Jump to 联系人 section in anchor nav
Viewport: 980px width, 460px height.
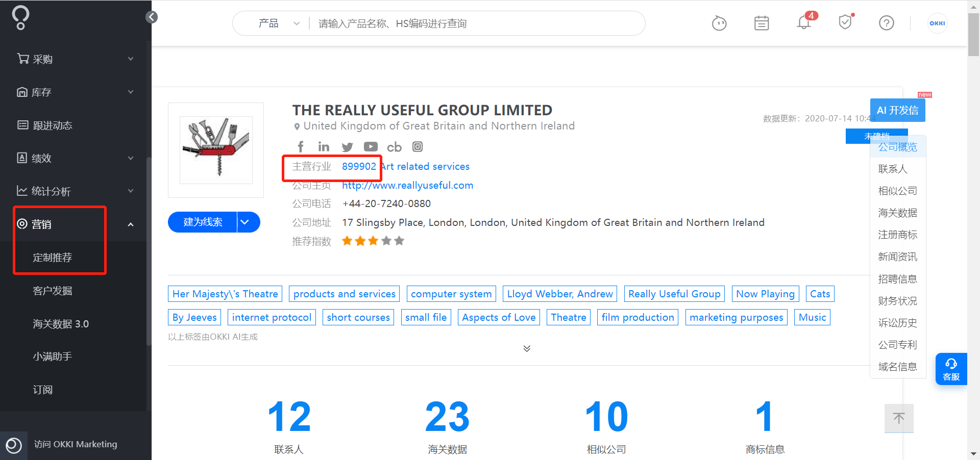pos(893,169)
